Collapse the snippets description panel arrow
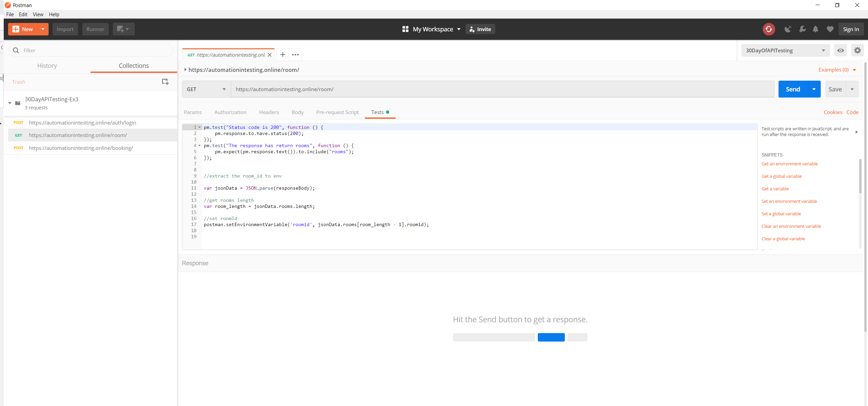The width and height of the screenshot is (868, 406). (857, 132)
